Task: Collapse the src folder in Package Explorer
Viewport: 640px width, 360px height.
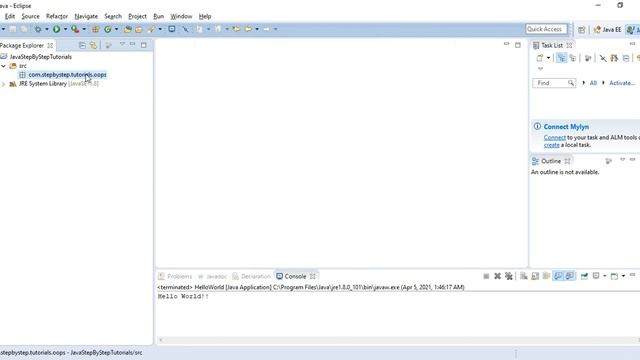Action: (x=4, y=66)
